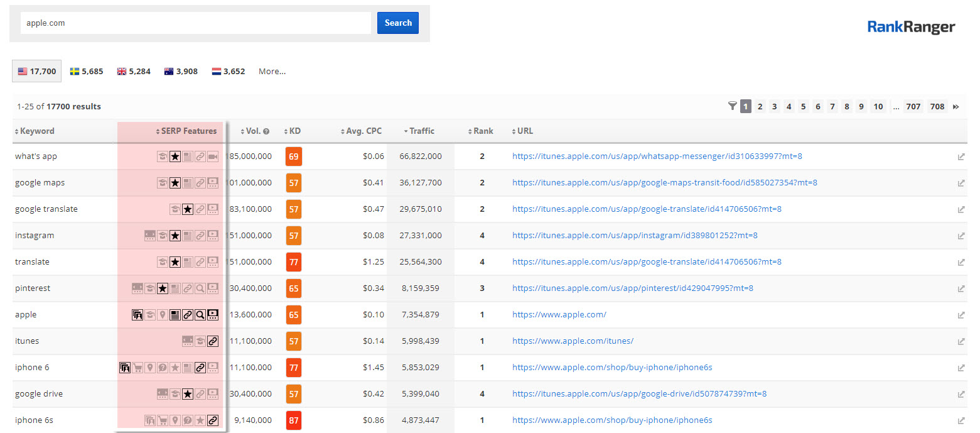Select the UK flag tab showing 5,284
The height and width of the screenshot is (433, 980).
(134, 72)
